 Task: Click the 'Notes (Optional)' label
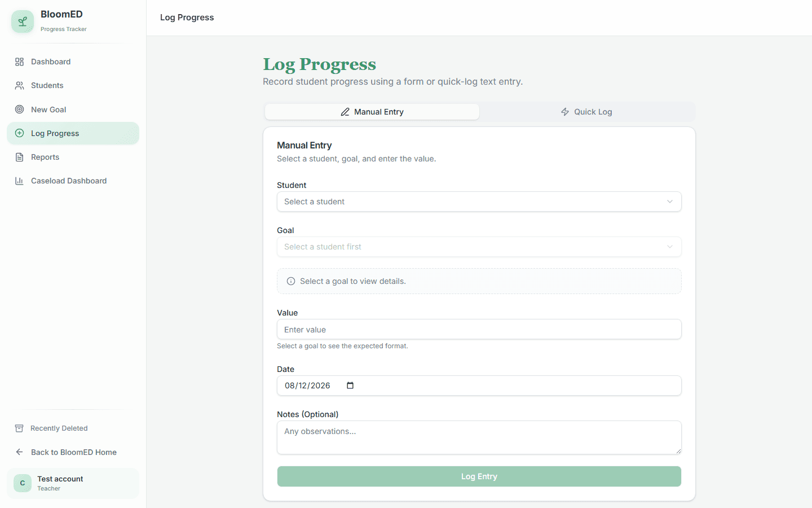pyautogui.click(x=308, y=414)
